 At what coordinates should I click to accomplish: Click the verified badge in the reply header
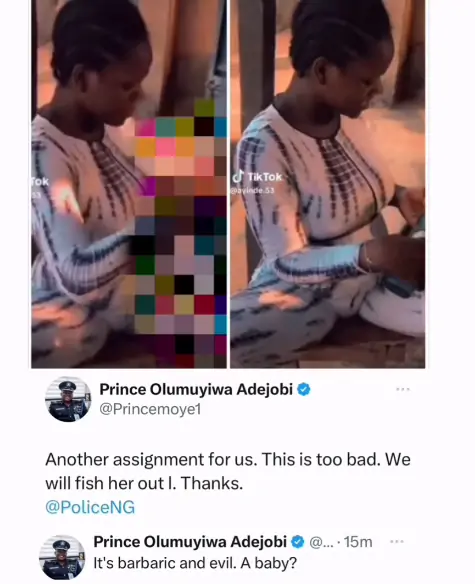[297, 542]
